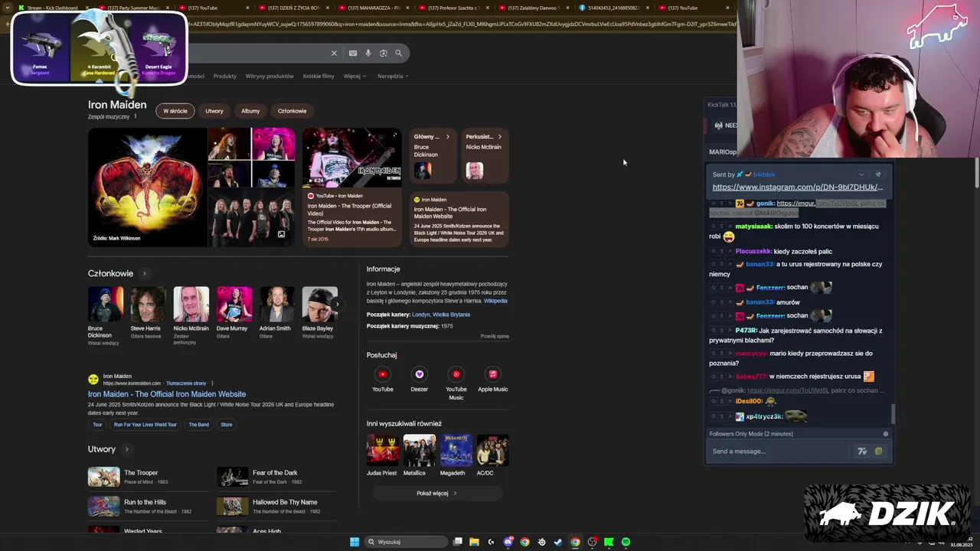This screenshot has width=980, height=551.
Task: Open Iron Maiden Official Website result link
Action: click(167, 394)
